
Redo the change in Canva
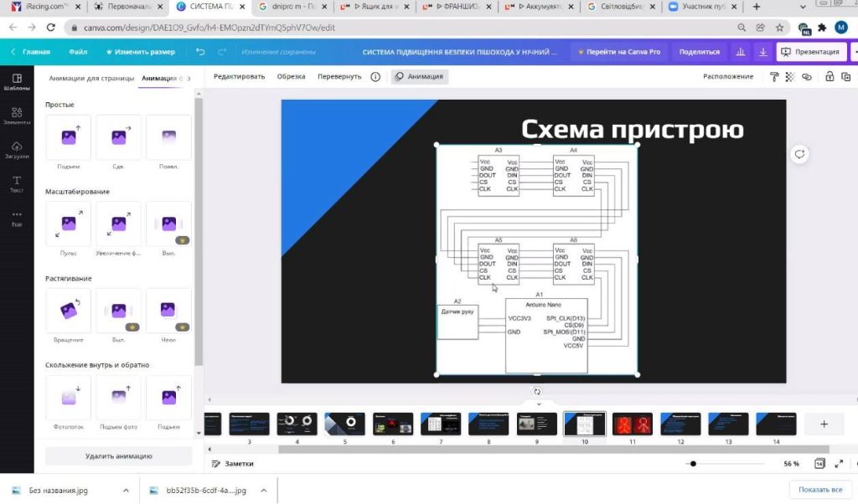[221, 52]
